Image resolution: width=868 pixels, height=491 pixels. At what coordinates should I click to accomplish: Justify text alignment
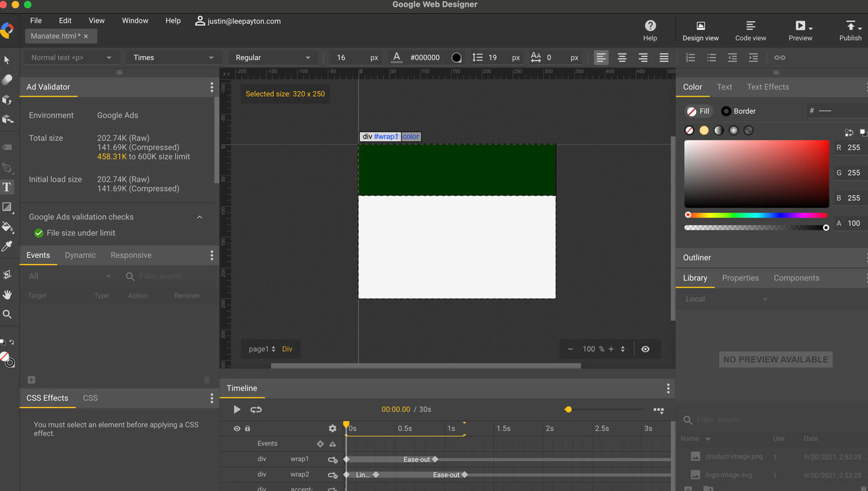[664, 57]
